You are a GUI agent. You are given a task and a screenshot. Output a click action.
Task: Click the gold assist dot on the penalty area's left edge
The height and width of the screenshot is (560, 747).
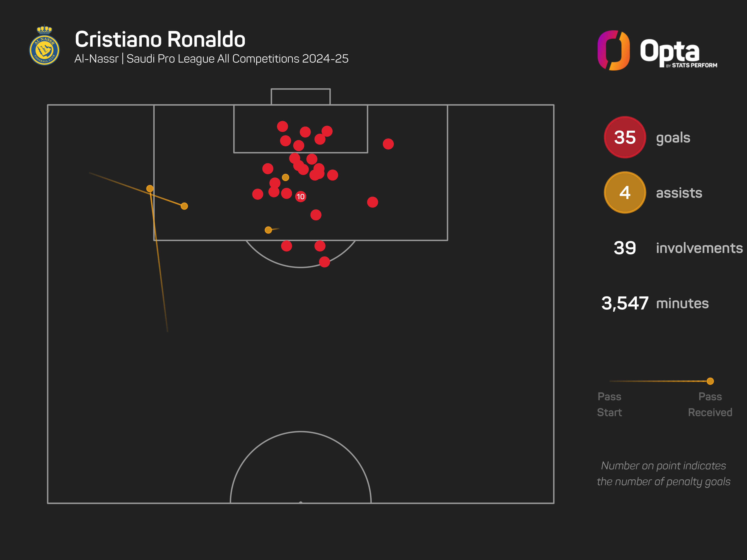(x=150, y=189)
